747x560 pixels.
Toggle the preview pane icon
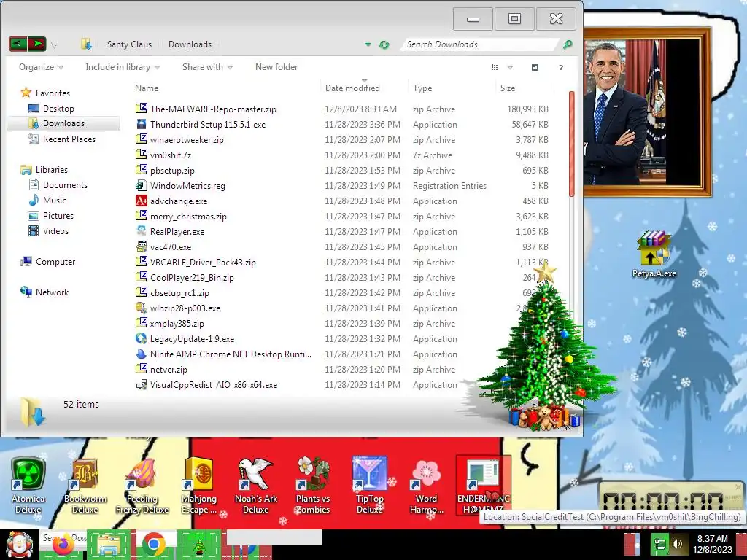click(x=535, y=67)
